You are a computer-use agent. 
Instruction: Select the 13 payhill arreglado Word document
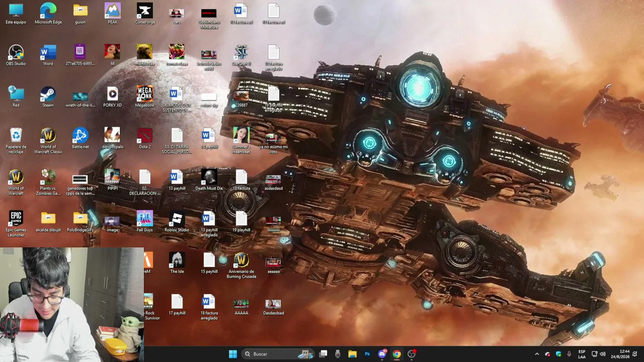(x=209, y=224)
